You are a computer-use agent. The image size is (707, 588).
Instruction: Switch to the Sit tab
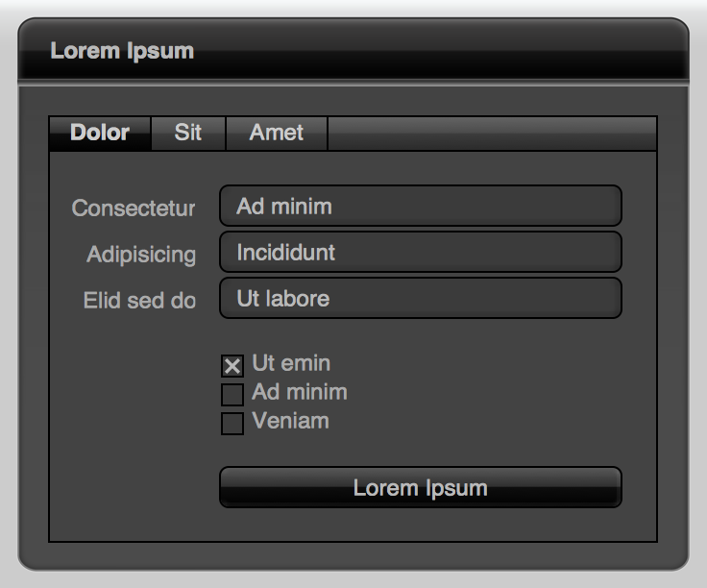pyautogui.click(x=188, y=133)
